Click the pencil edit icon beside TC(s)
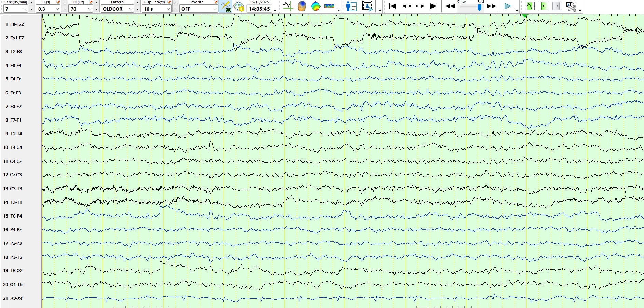This screenshot has width=644, height=308. (58, 2)
